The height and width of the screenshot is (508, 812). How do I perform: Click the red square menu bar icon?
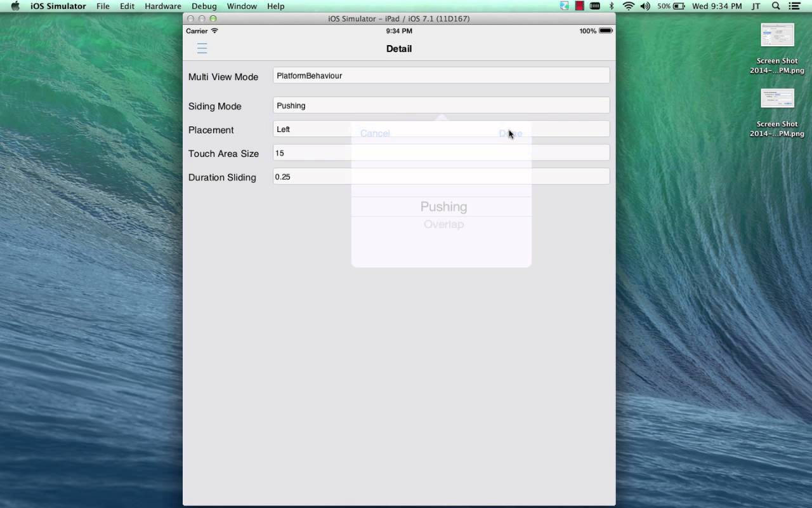tap(579, 6)
